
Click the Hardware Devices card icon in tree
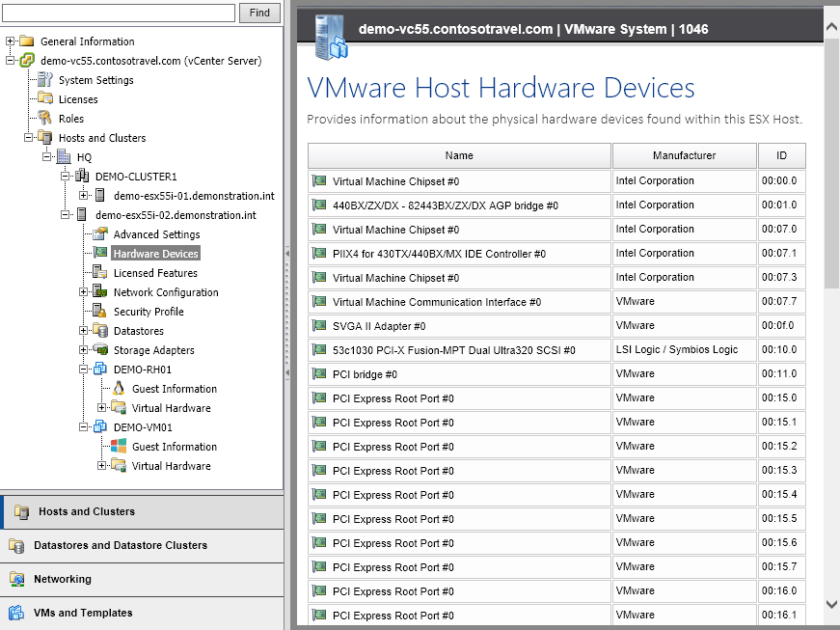click(100, 253)
